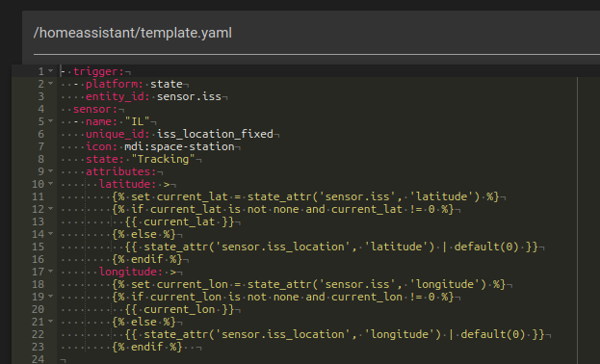Image resolution: width=600 pixels, height=364 pixels.
Task: Click '{% endif %}' on line 23
Action: point(147,347)
